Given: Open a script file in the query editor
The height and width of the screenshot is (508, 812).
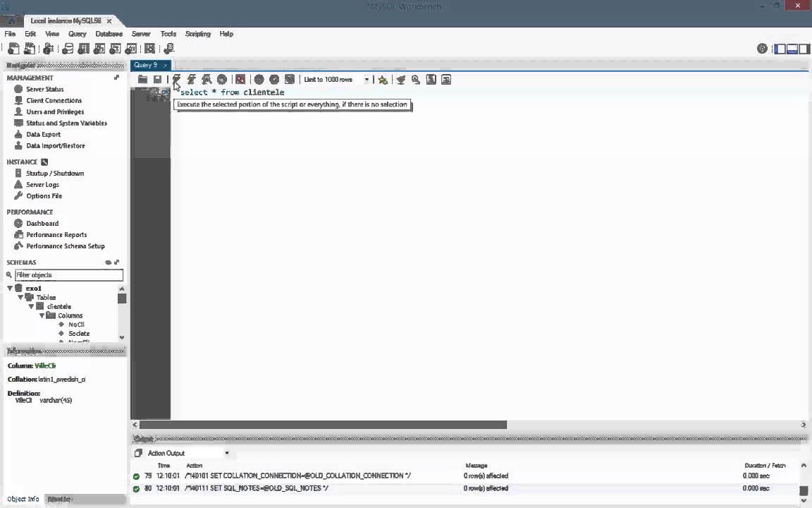Looking at the screenshot, I should point(142,79).
